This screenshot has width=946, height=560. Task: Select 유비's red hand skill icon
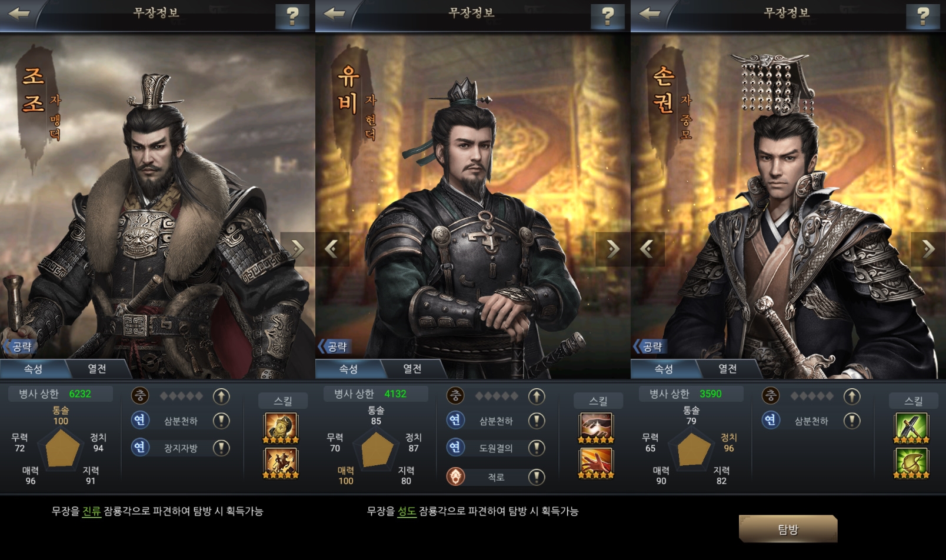[x=596, y=463]
